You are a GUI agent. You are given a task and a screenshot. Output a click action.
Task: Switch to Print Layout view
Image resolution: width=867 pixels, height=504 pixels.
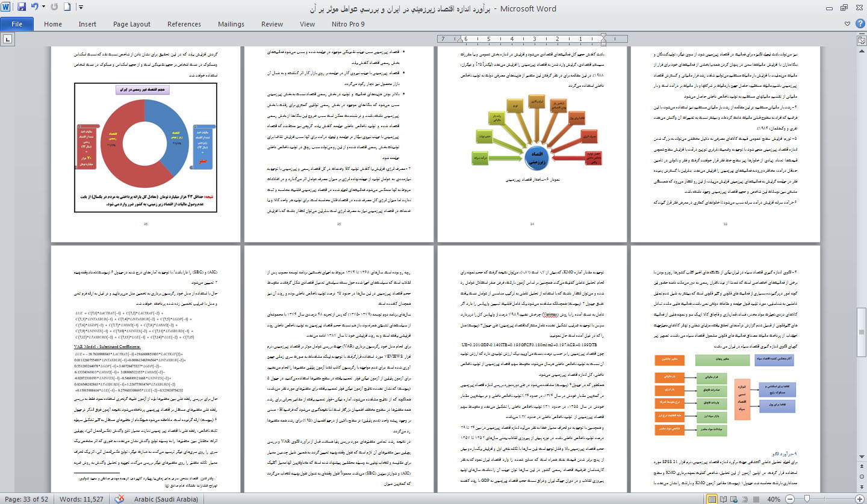point(713,499)
